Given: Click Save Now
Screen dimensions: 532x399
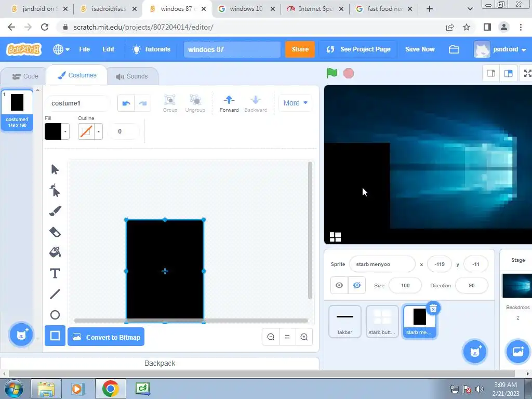Looking at the screenshot, I should point(420,49).
